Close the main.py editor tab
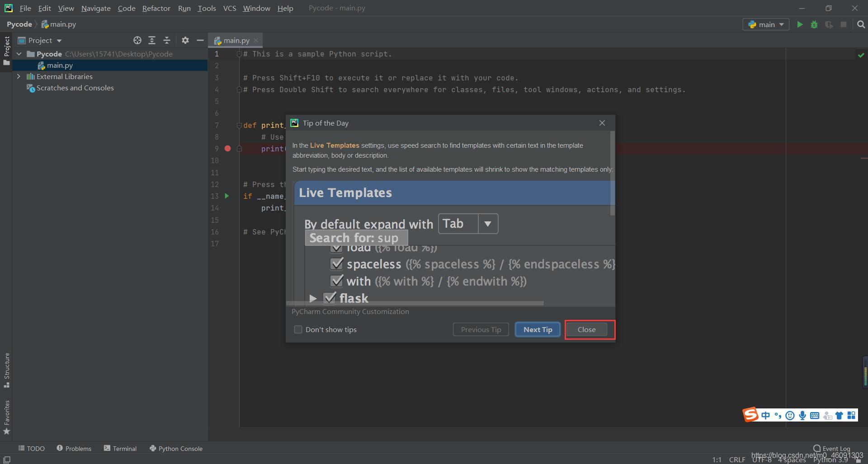The width and height of the screenshot is (868, 464). [x=256, y=40]
